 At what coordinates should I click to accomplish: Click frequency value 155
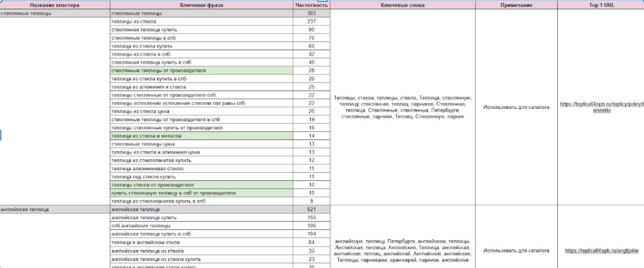[x=312, y=218]
